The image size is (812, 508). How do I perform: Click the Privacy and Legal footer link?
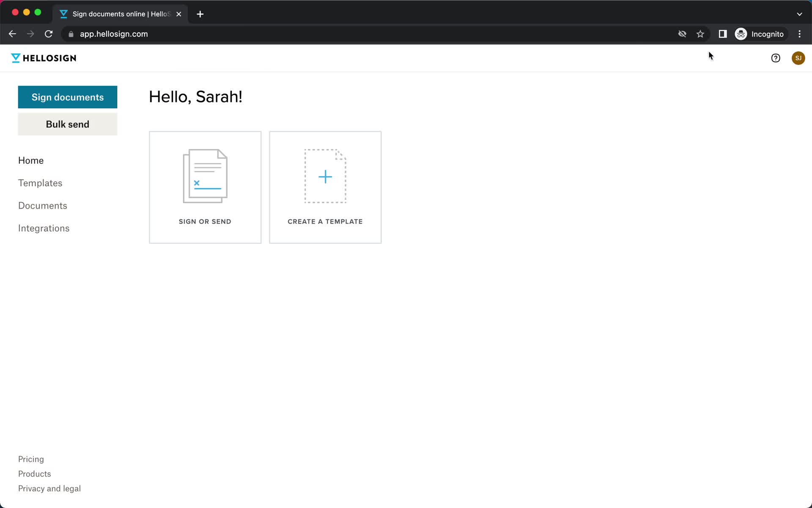[49, 489]
